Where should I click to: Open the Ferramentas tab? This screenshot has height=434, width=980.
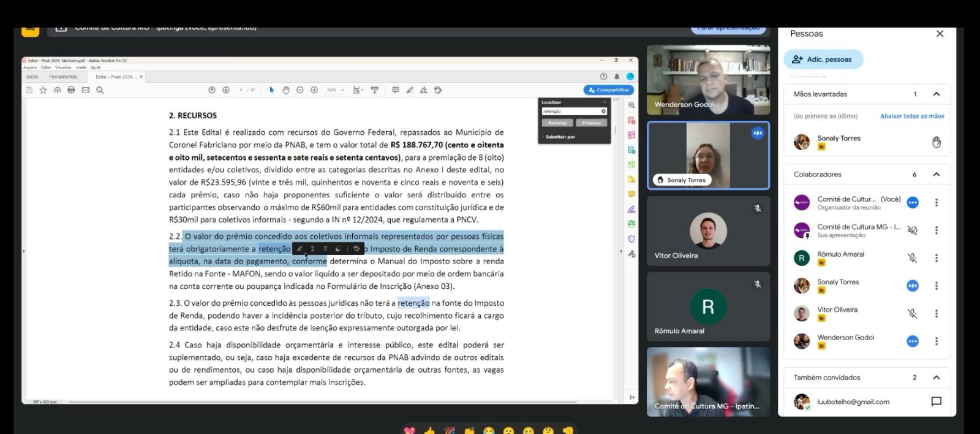point(63,77)
